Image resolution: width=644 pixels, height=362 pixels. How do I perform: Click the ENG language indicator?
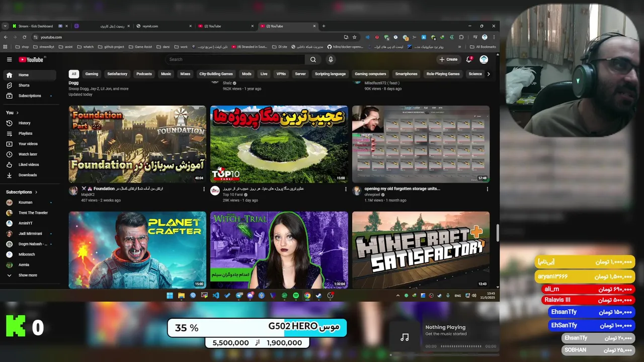[x=457, y=296]
